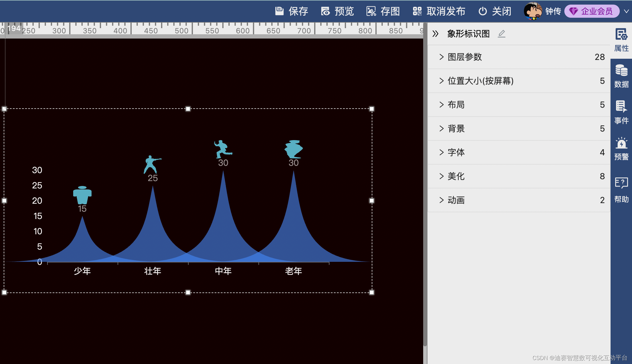
Task: Open the account dropdown arrow
Action: pyautogui.click(x=626, y=11)
